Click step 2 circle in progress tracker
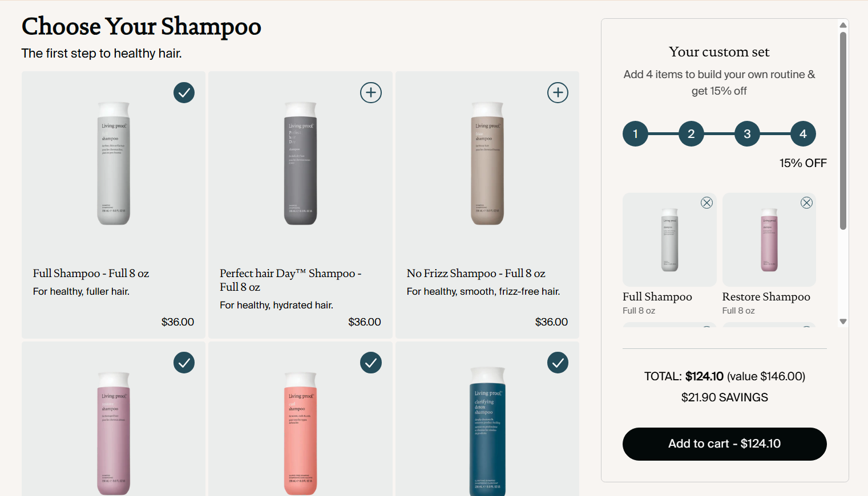This screenshot has height=496, width=868. pos(691,134)
